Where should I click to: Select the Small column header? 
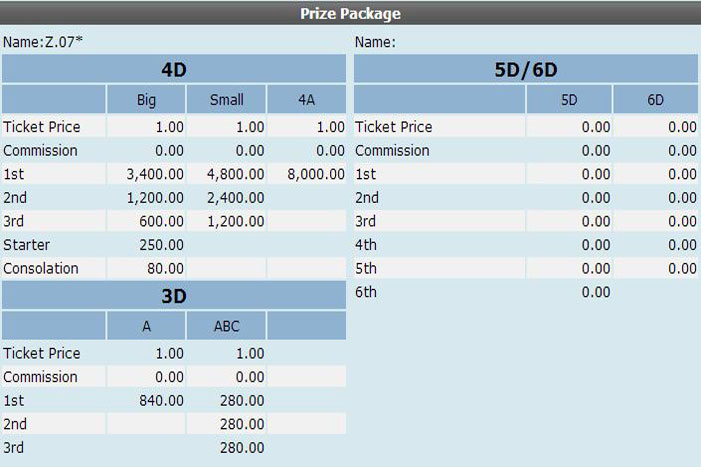pyautogui.click(x=226, y=100)
